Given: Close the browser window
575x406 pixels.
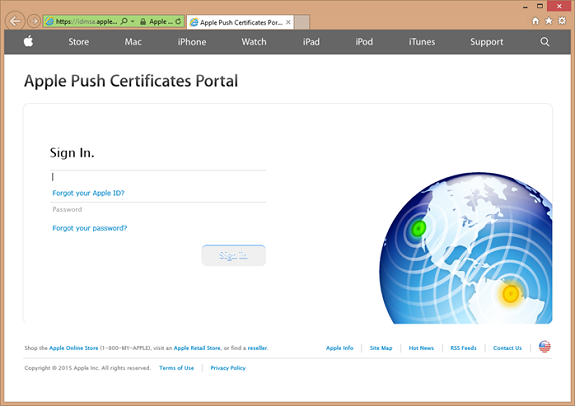Looking at the screenshot, I should tap(559, 6).
